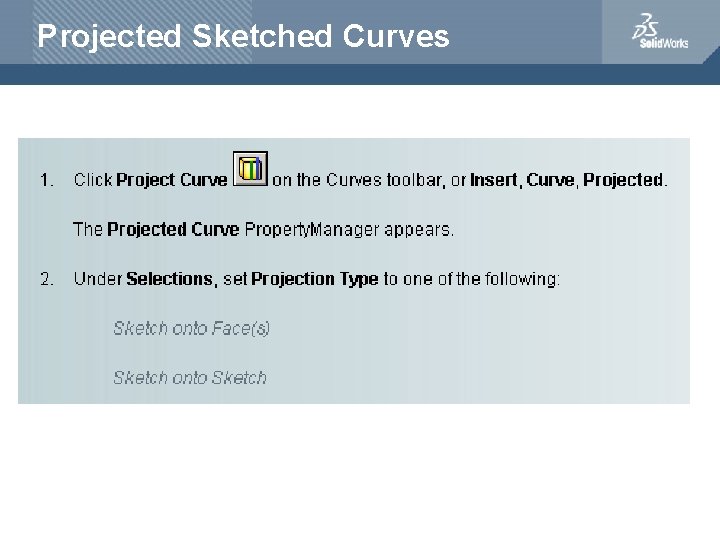Select the 'Sketch onto Sketch' option text

pos(190,378)
